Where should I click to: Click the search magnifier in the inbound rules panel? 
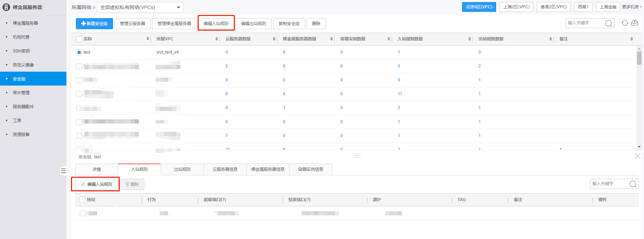pos(633,184)
